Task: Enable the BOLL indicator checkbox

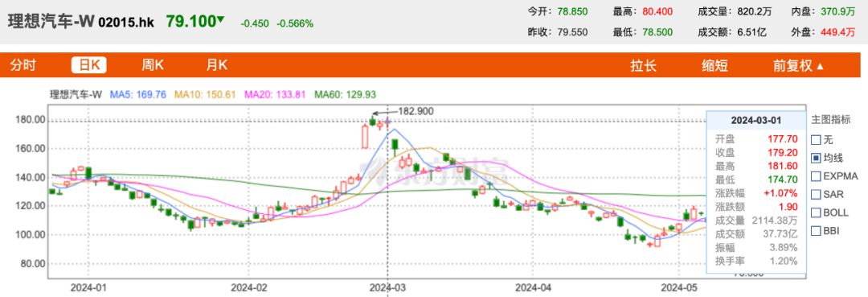Action: pos(816,212)
